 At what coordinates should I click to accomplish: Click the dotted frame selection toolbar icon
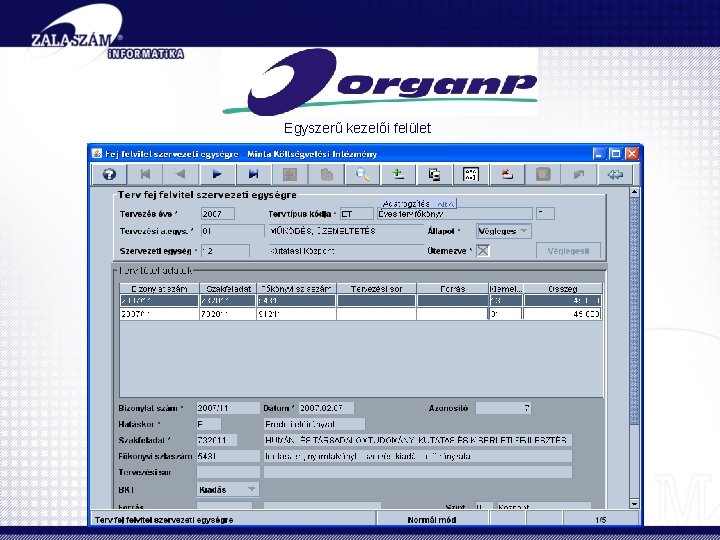(x=471, y=174)
